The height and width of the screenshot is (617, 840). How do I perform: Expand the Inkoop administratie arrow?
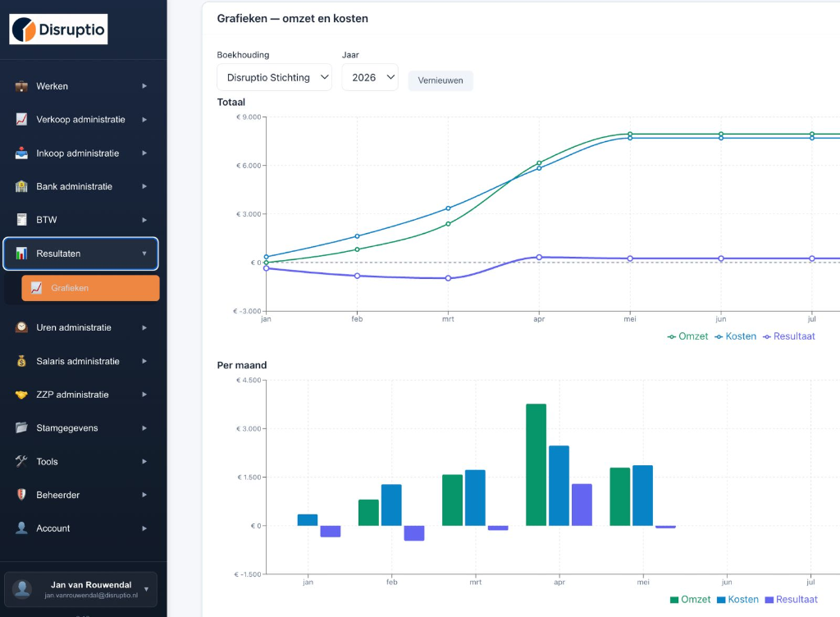[144, 153]
